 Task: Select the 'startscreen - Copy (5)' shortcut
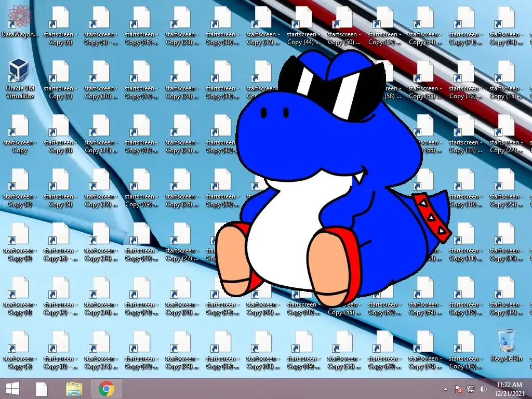(20, 351)
